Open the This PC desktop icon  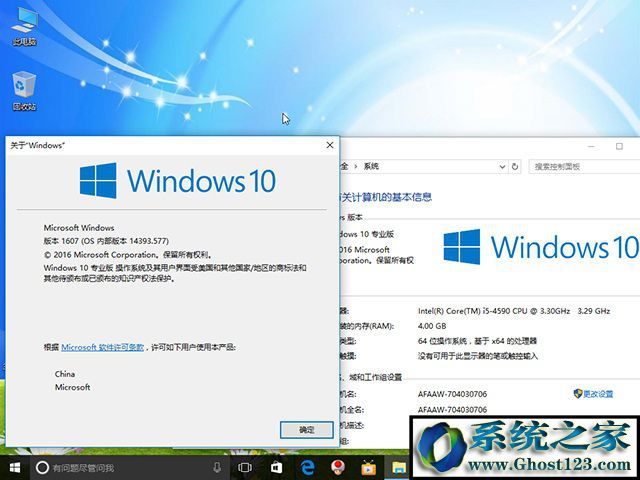click(x=24, y=26)
